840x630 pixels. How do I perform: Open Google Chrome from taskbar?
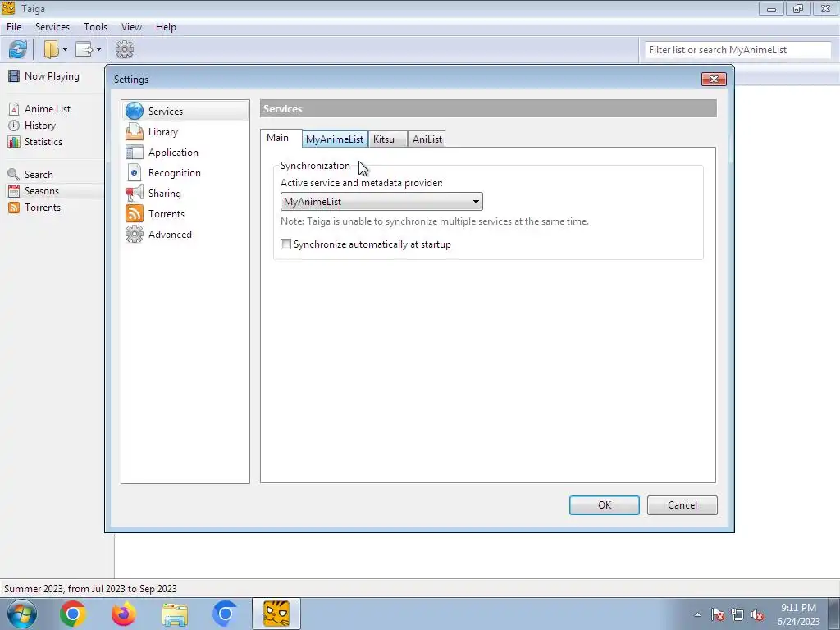[x=73, y=614]
